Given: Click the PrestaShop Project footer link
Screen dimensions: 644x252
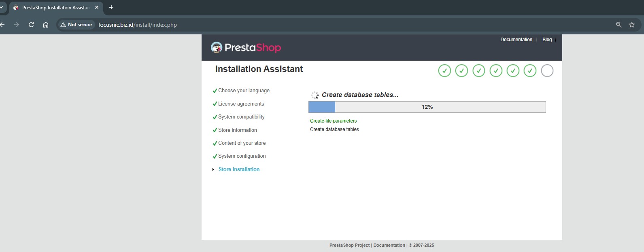Looking at the screenshot, I should point(349,245).
